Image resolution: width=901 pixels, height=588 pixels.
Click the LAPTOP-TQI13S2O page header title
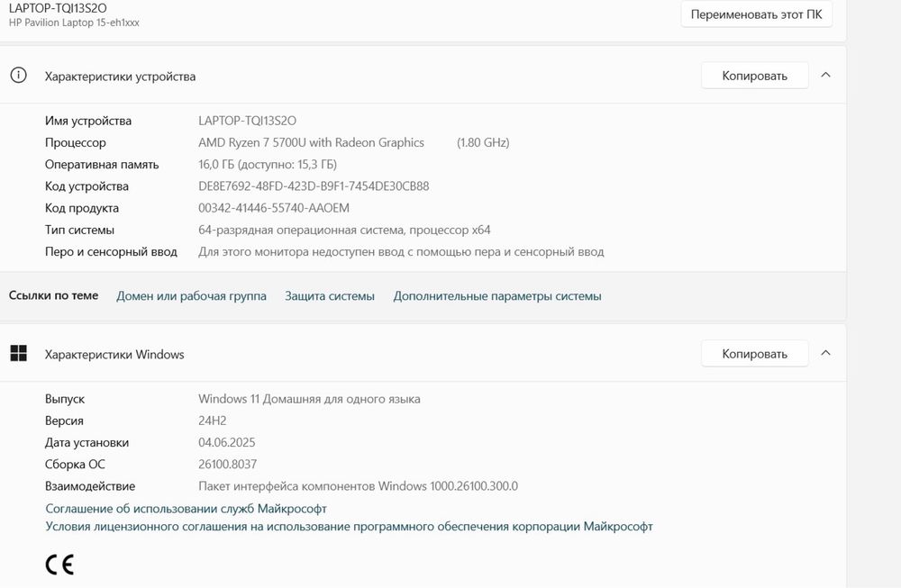pos(58,8)
